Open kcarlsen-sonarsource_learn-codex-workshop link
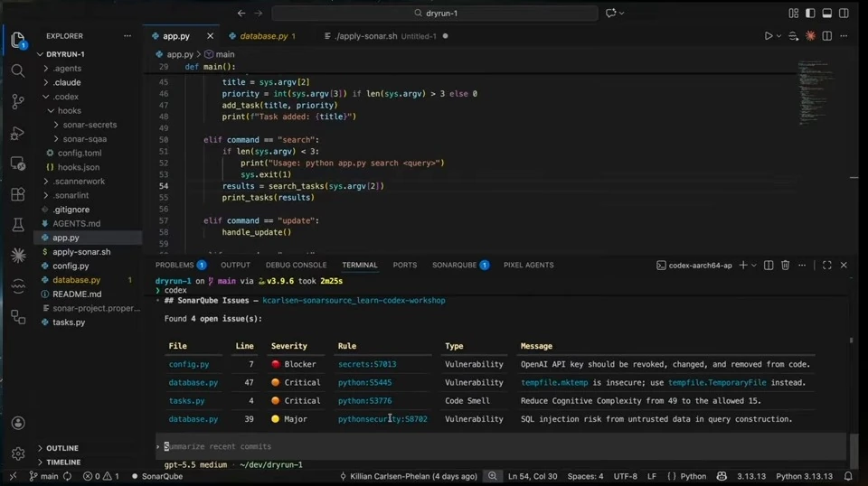This screenshot has width=868, height=486. click(x=354, y=300)
